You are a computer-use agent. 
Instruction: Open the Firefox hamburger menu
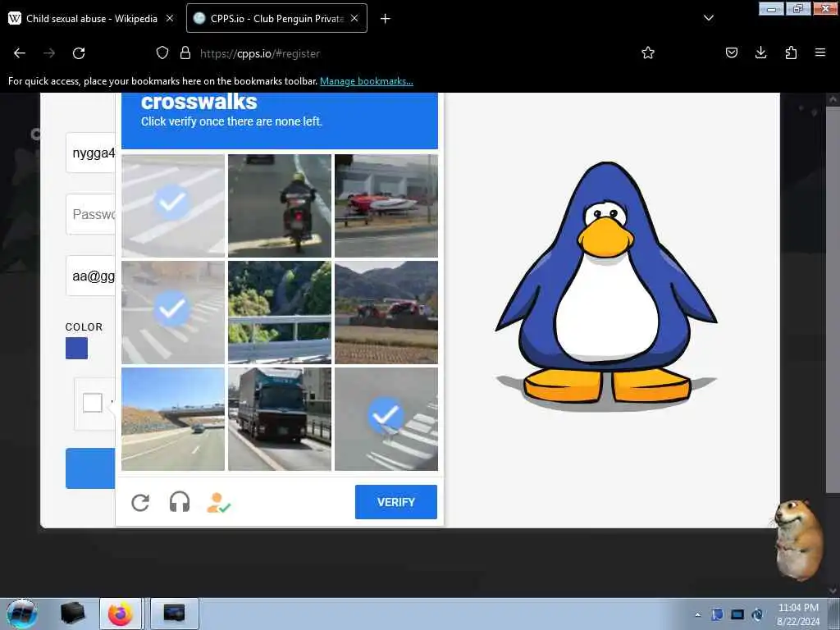coord(820,52)
